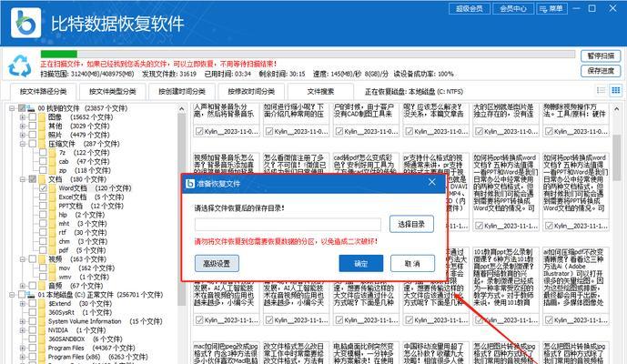Switch to grid thumbnail view icon
This screenshot has height=364, width=627.
(x=616, y=90)
